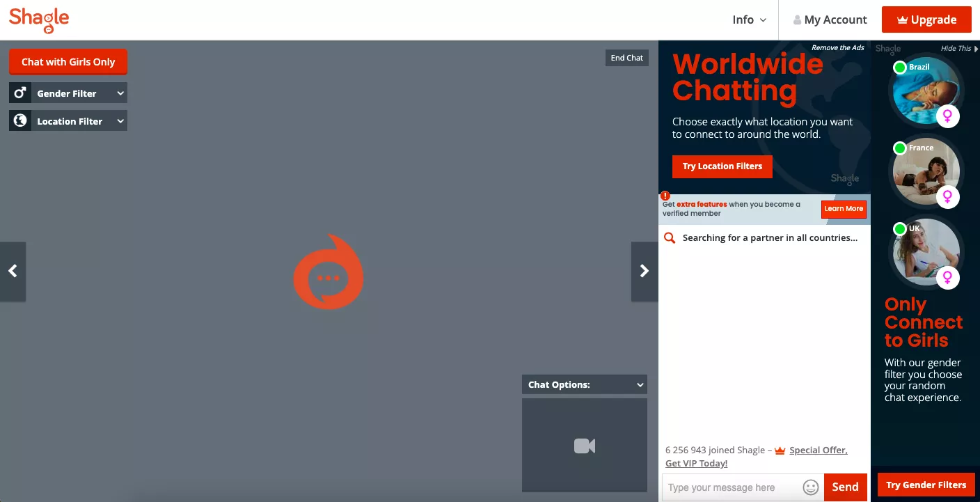Click the female symbol on France profile
The width and height of the screenshot is (980, 502).
click(x=947, y=196)
